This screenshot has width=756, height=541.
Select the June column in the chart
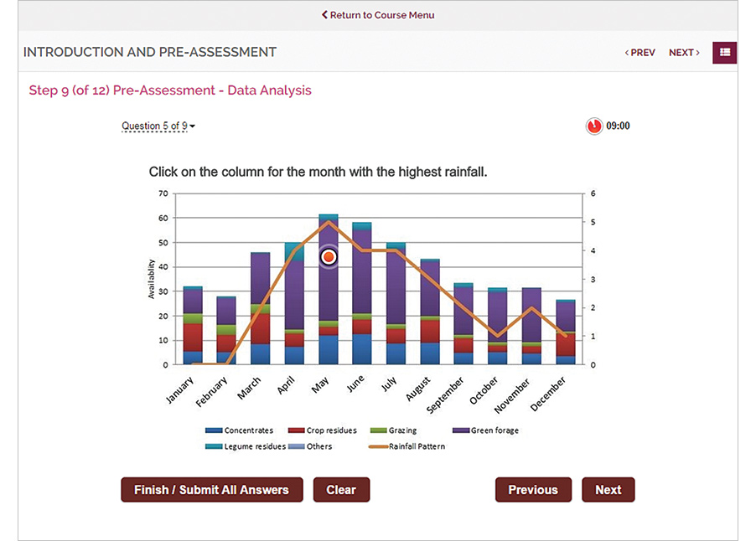coord(362,293)
